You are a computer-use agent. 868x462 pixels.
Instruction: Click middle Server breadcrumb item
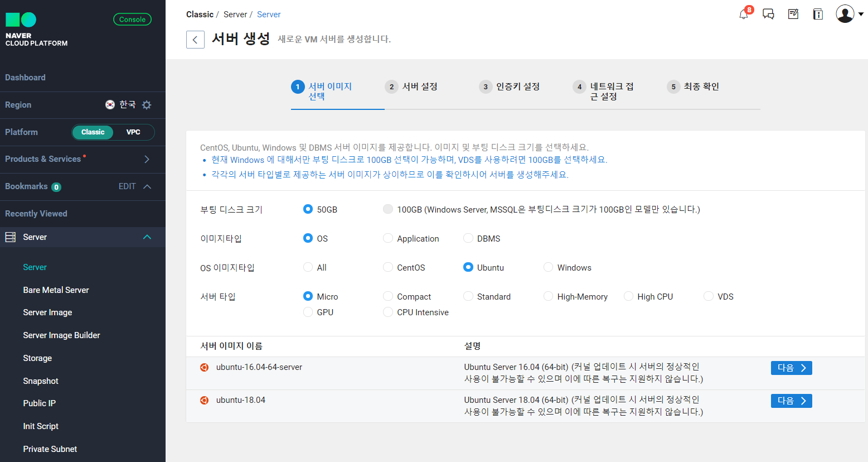click(x=235, y=15)
